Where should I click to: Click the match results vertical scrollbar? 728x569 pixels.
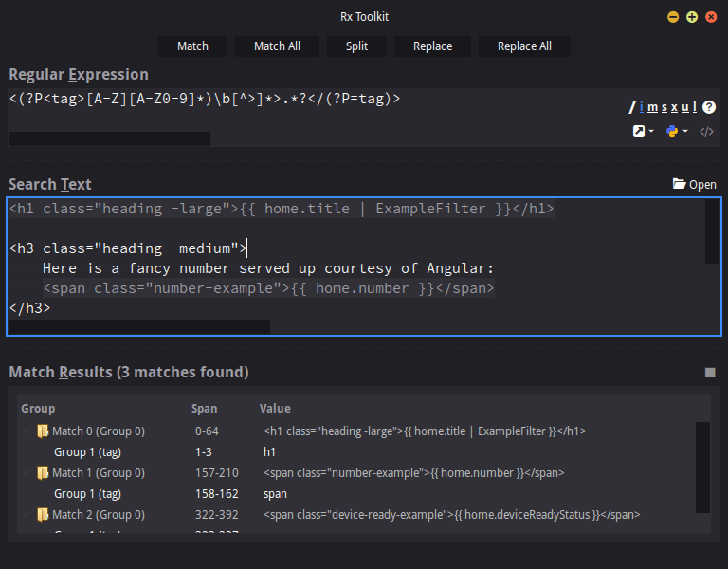702,468
